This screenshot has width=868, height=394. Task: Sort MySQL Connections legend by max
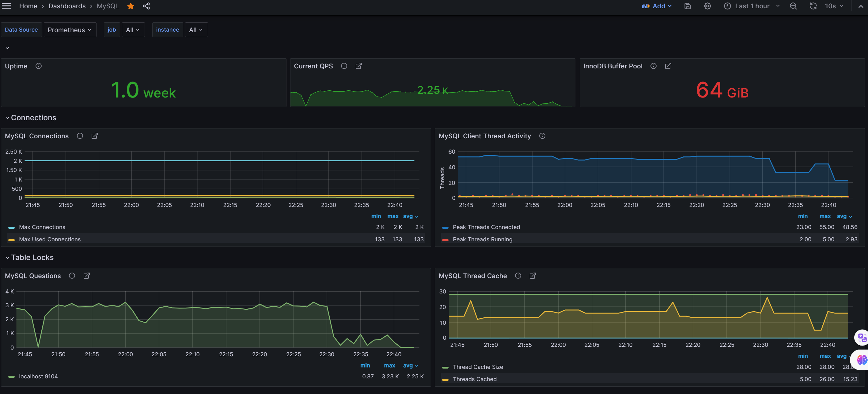pyautogui.click(x=392, y=216)
